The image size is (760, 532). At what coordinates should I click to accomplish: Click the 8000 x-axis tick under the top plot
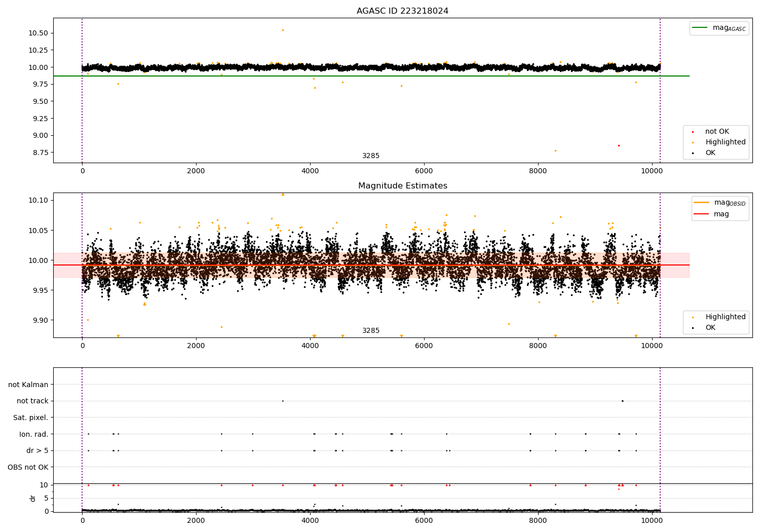click(538, 171)
